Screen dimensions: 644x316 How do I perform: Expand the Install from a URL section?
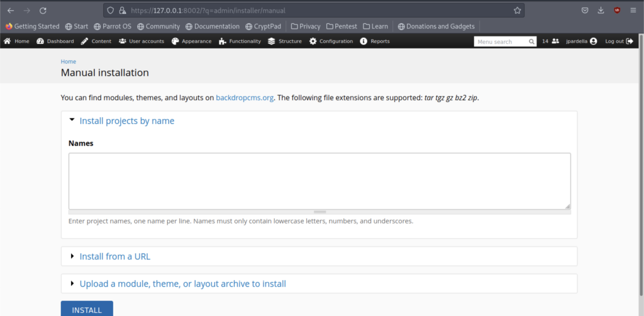tap(114, 257)
